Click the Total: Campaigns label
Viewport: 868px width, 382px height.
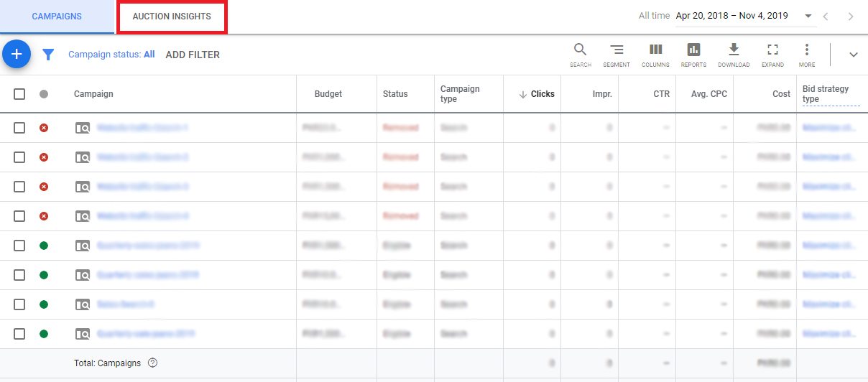108,363
